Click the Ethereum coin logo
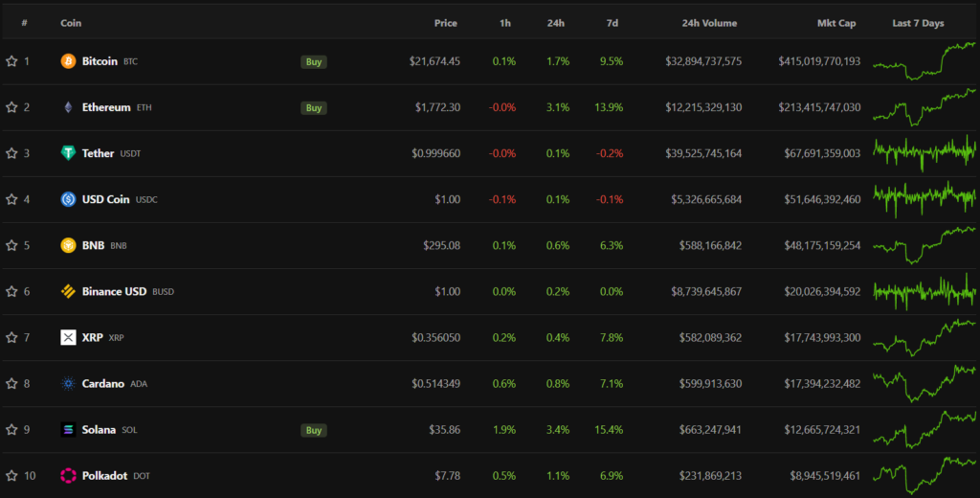Viewport: 980px width, 498px height. tap(68, 107)
